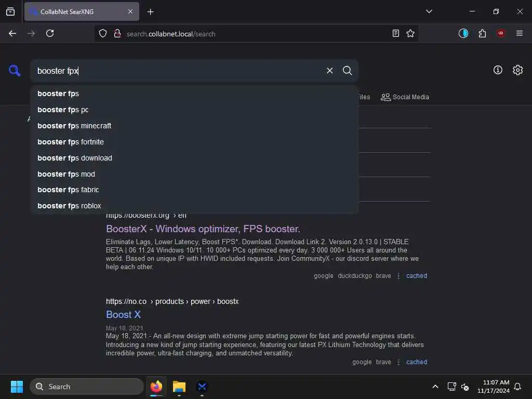Open the dark mode extension icon

pyautogui.click(x=463, y=33)
